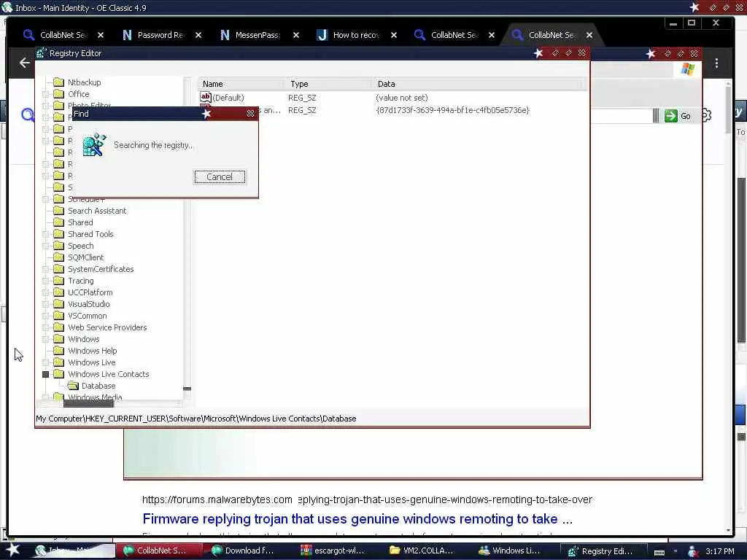The width and height of the screenshot is (747, 560).
Task: Select the Windows Help key
Action: 93,351
